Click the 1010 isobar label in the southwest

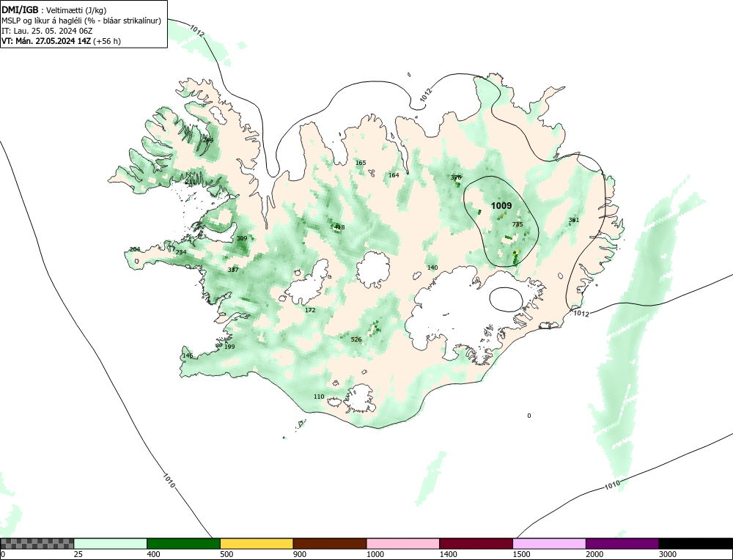169,481
